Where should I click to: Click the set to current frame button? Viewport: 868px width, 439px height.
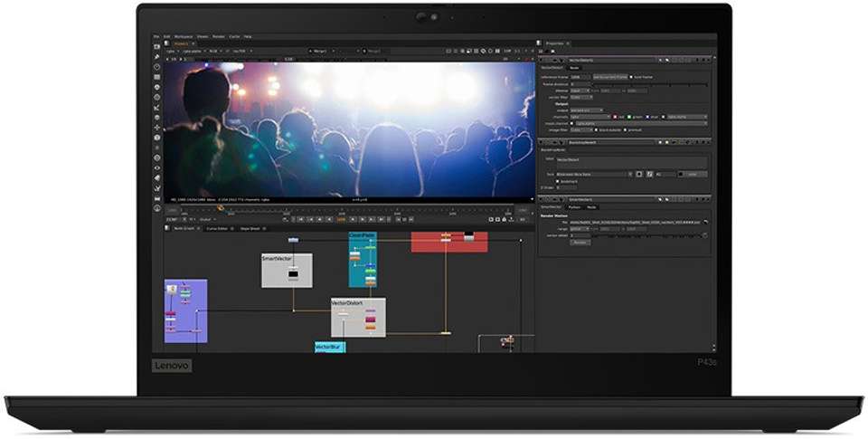[x=610, y=77]
